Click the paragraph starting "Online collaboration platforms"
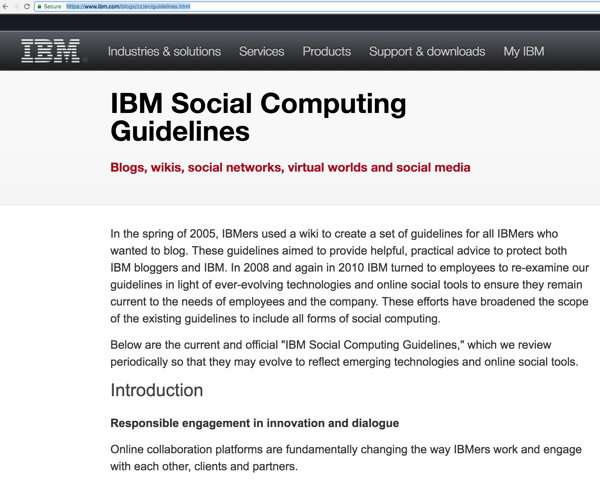Image resolution: width=600 pixels, height=481 pixels. pyautogui.click(x=346, y=458)
